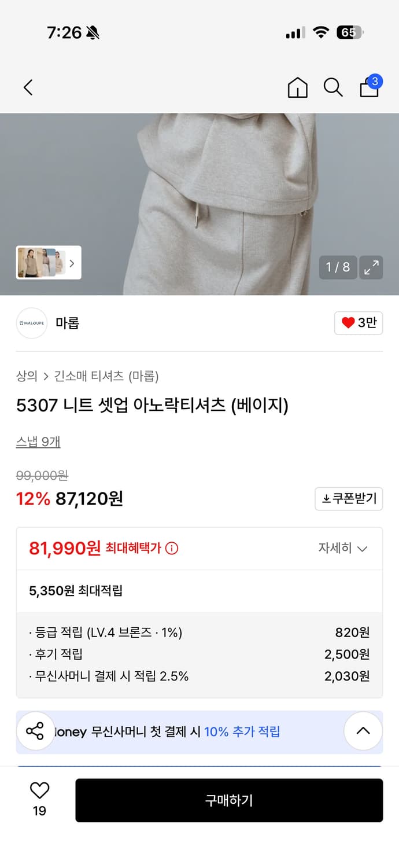Image resolution: width=399 pixels, height=868 pixels.
Task: Toggle the brand like showing 3만
Action: [358, 323]
